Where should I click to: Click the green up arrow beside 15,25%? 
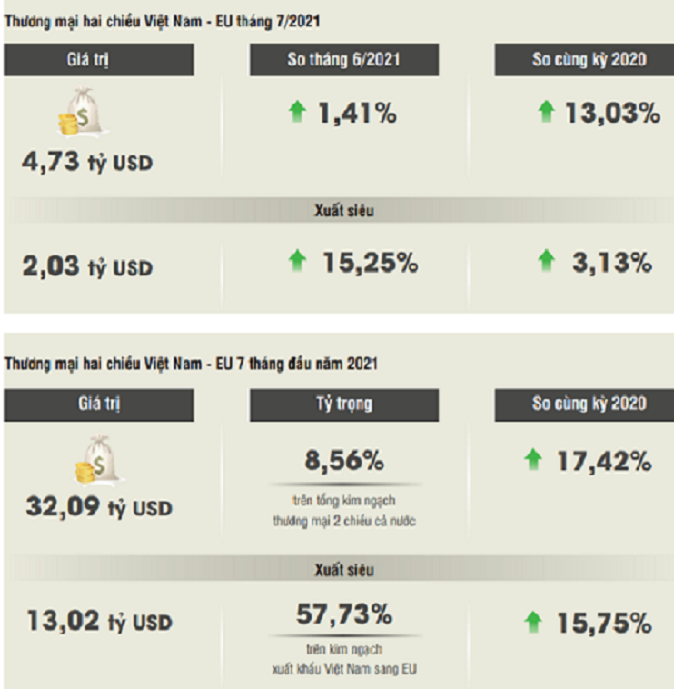(297, 261)
